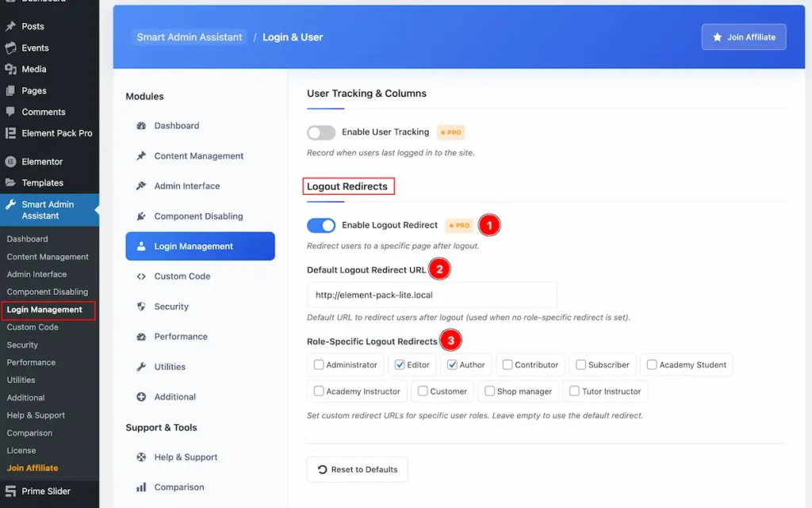Check the Shop manager role checkbox
Viewport: 812px width, 508px height.
coord(489,391)
